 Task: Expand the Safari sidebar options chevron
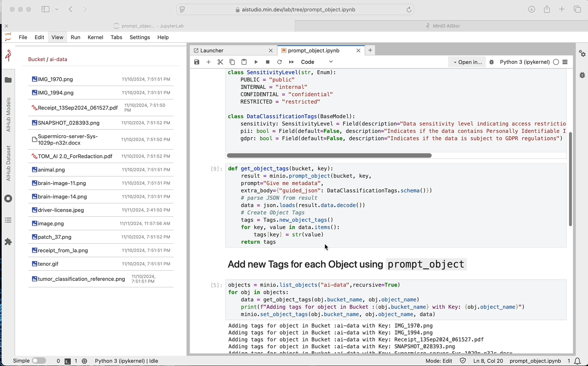point(57,9)
